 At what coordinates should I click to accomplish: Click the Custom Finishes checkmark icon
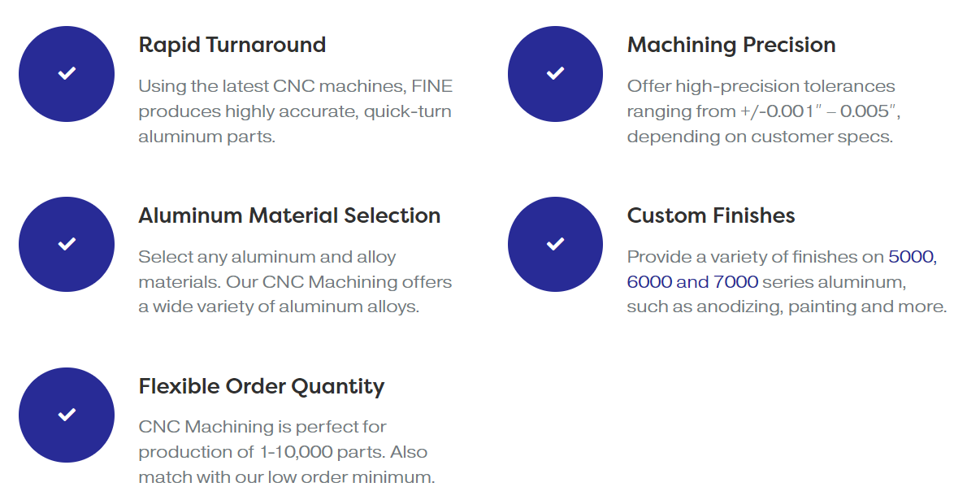click(x=555, y=244)
